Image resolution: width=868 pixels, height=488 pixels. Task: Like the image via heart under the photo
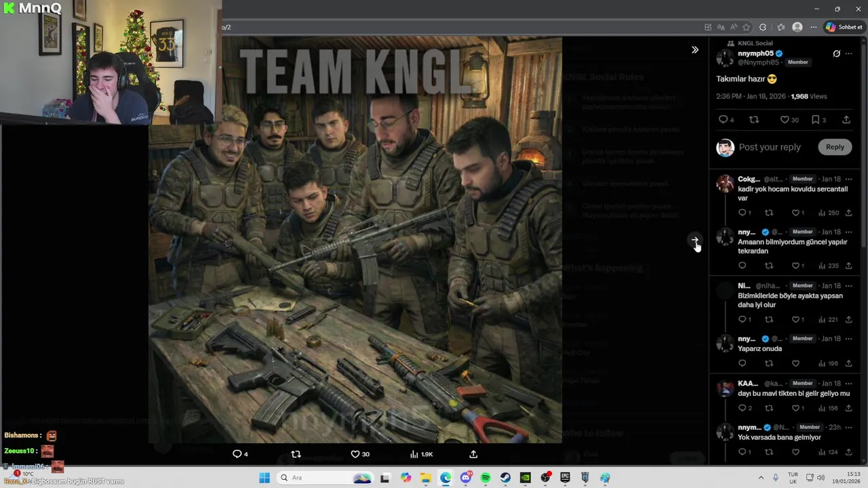point(355,454)
